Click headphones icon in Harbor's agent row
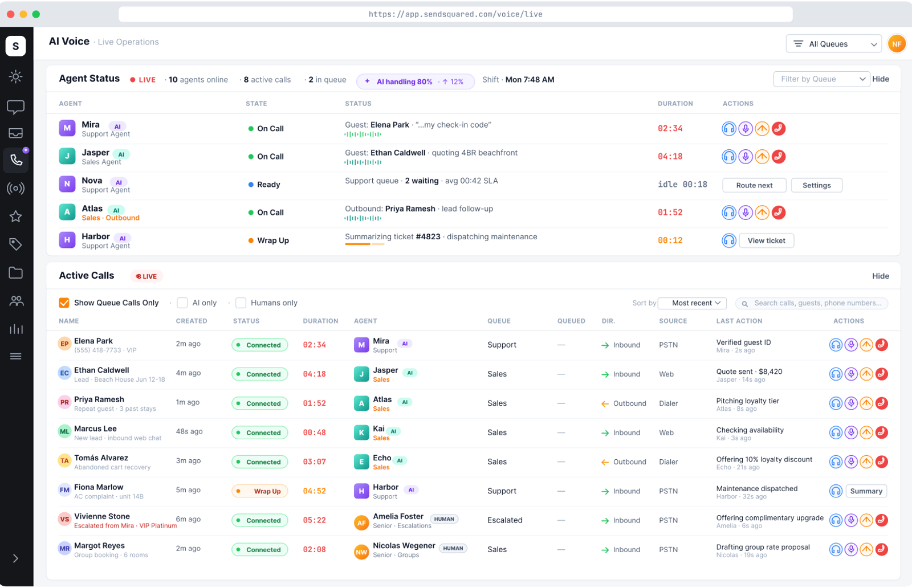Screen dimensions: 912x588 click(x=729, y=240)
